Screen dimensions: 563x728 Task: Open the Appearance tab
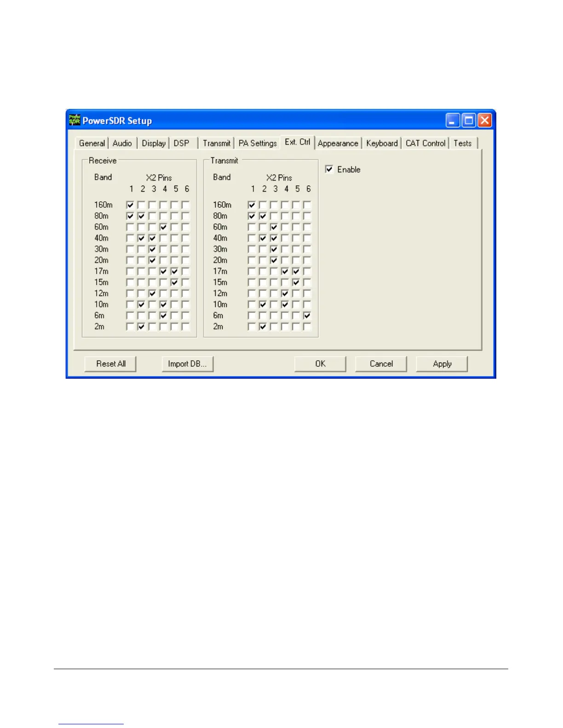pos(338,143)
